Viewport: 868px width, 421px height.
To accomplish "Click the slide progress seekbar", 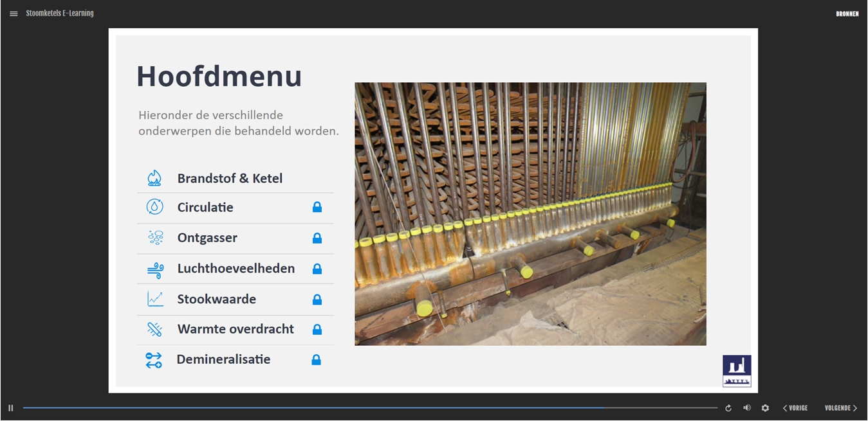I will (x=370, y=408).
